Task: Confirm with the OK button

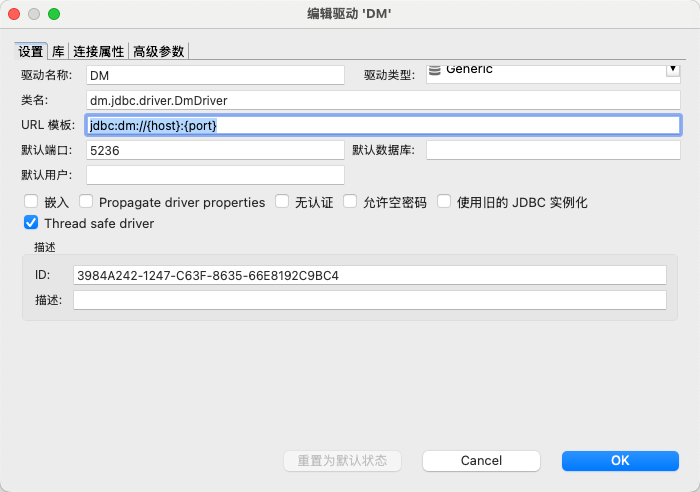Action: [x=620, y=461]
